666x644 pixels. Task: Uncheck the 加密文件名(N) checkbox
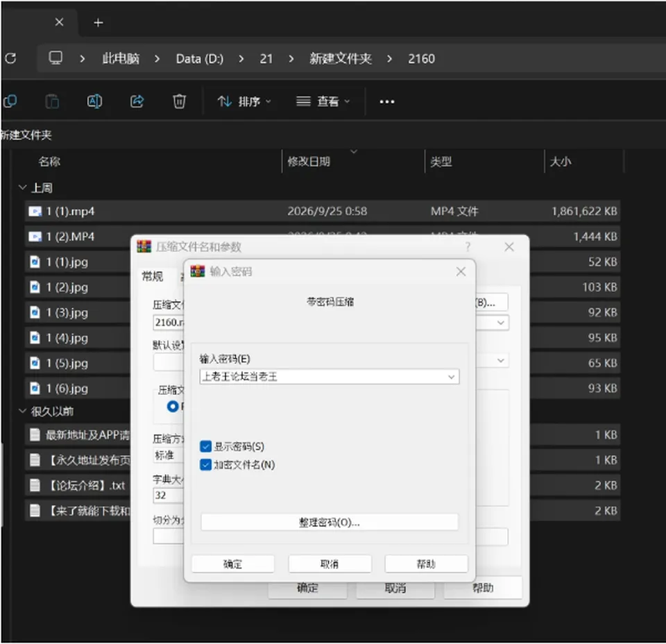[205, 465]
